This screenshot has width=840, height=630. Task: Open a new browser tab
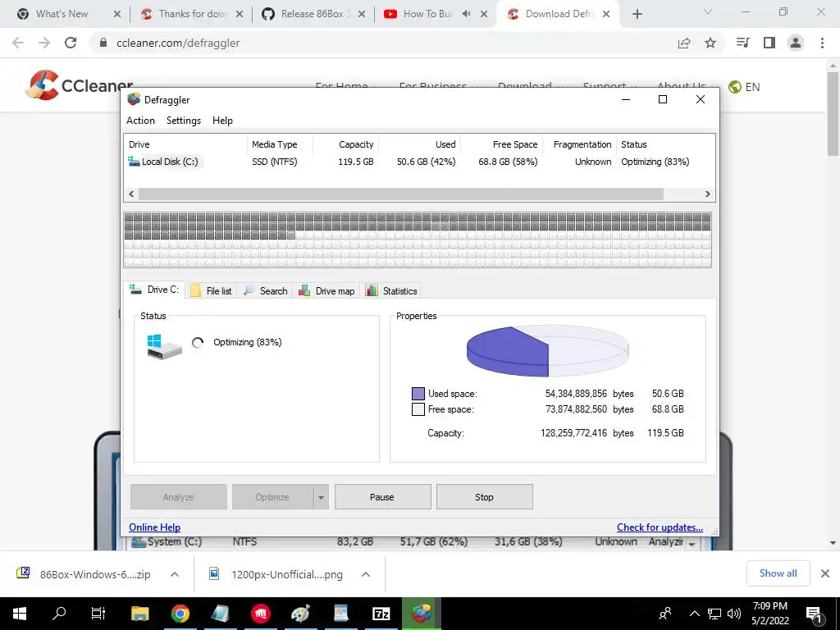[637, 14]
